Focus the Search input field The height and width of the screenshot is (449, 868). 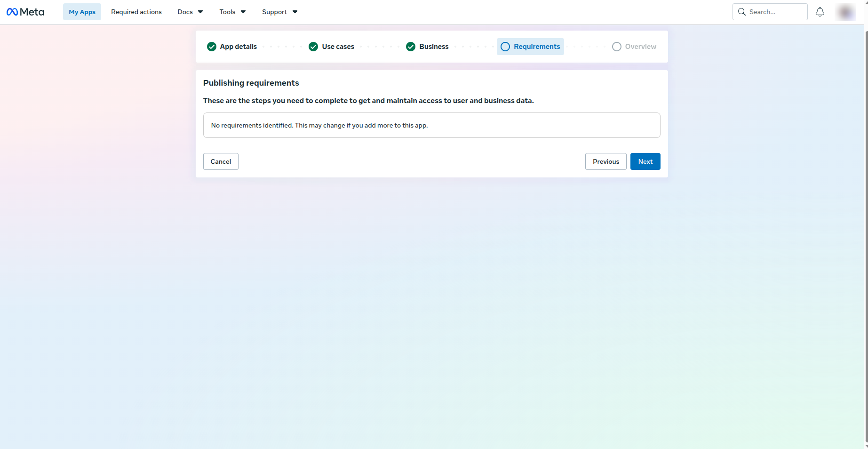(770, 12)
